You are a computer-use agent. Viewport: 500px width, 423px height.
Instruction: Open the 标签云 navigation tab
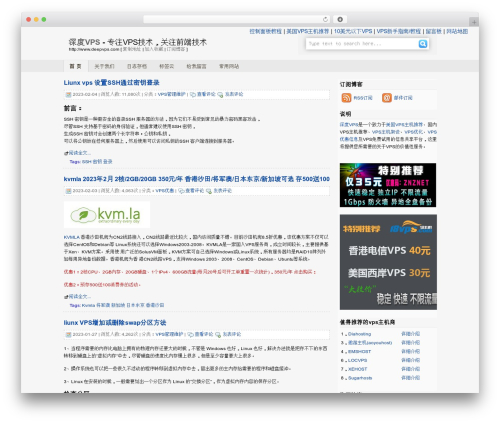coord(167,66)
